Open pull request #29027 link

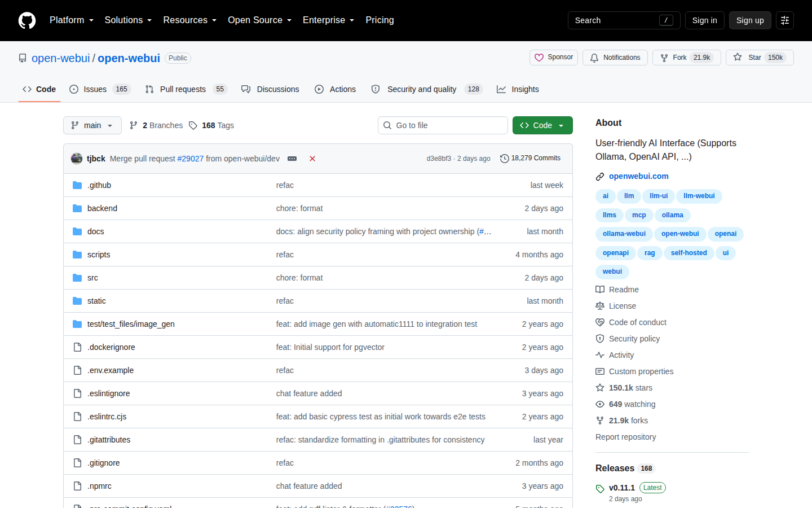[191, 159]
